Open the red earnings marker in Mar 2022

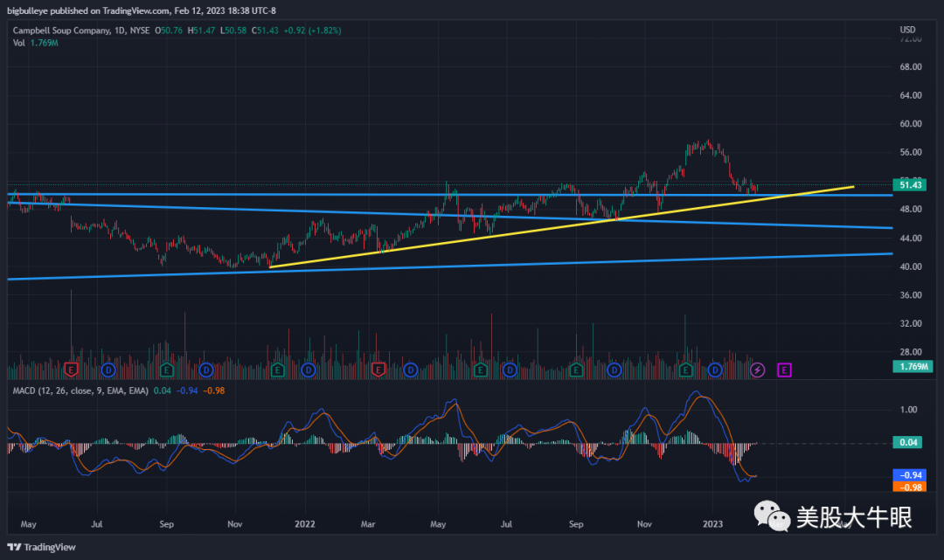[x=378, y=370]
